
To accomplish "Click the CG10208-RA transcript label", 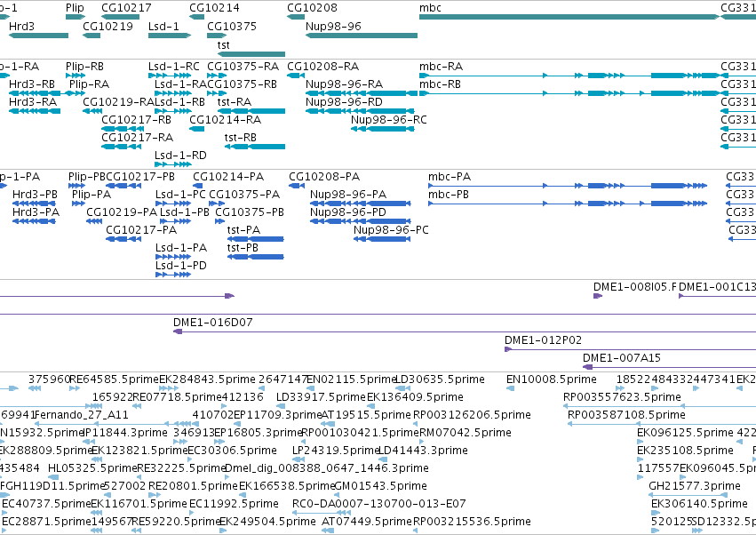I will [x=322, y=66].
